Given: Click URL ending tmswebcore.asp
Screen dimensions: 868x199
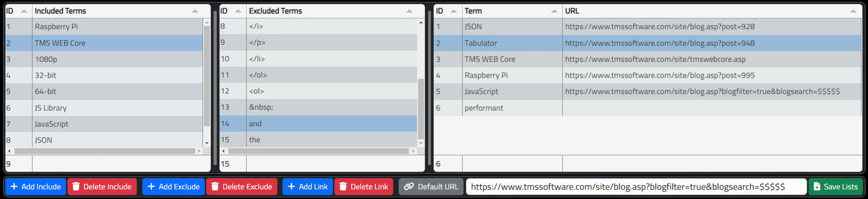Looking at the screenshot, I should (655, 59).
